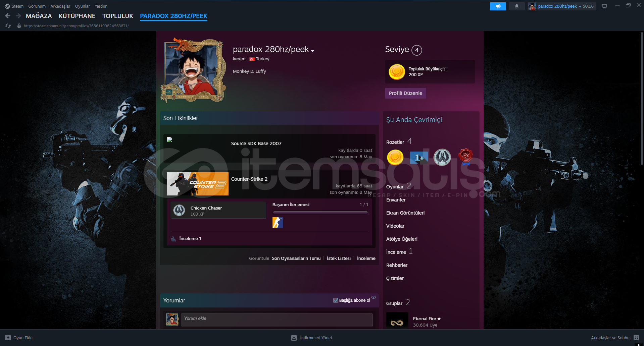This screenshot has height=346, width=644.
Task: Click the Counter-Strike 2 title text
Action: [249, 179]
